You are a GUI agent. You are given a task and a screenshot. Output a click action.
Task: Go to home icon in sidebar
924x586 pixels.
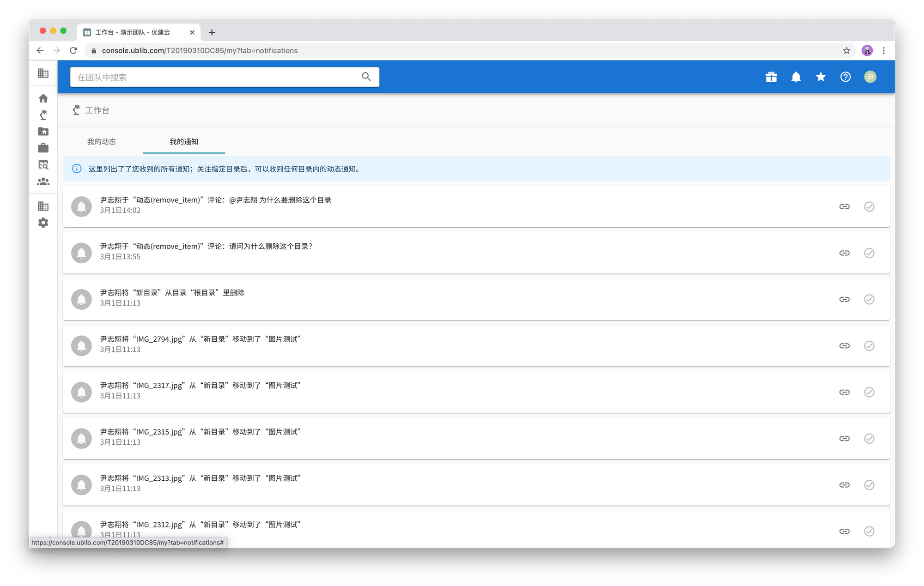[43, 98]
